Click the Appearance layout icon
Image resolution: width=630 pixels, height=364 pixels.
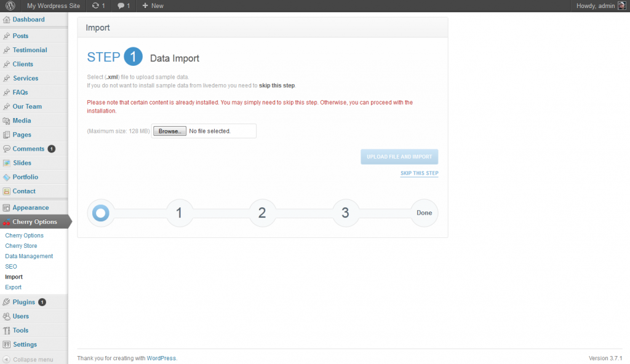(x=6, y=208)
